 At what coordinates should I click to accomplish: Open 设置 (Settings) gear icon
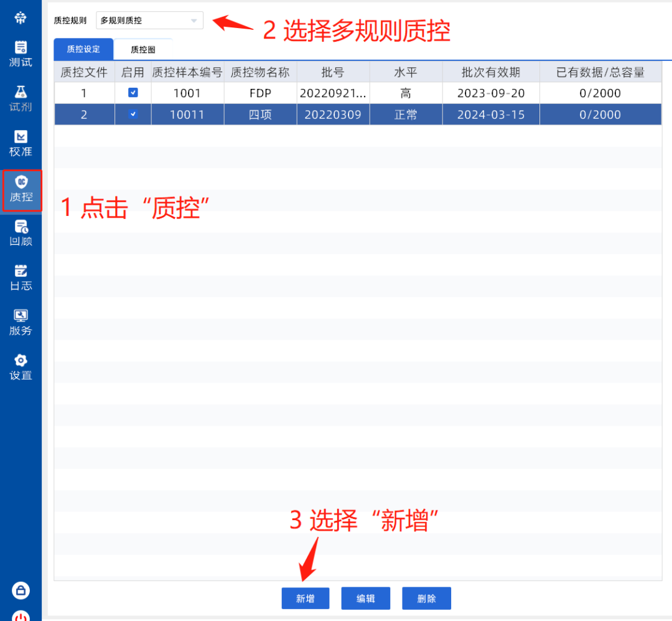pos(21,361)
